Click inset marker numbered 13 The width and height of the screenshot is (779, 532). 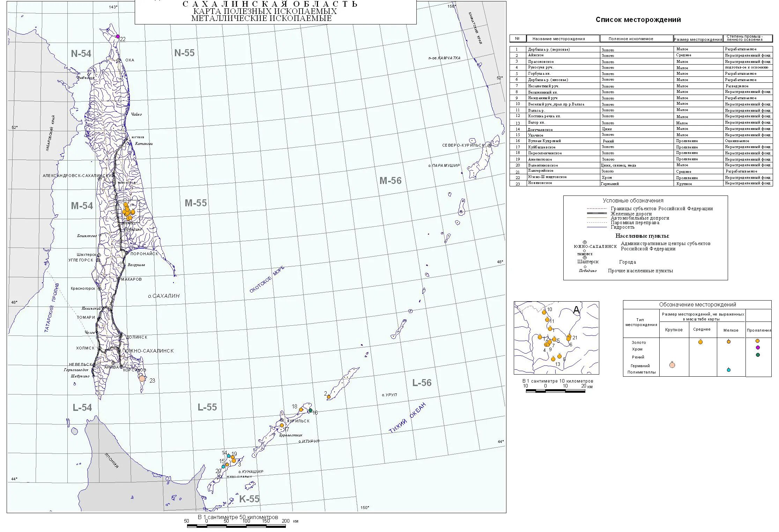553,359
